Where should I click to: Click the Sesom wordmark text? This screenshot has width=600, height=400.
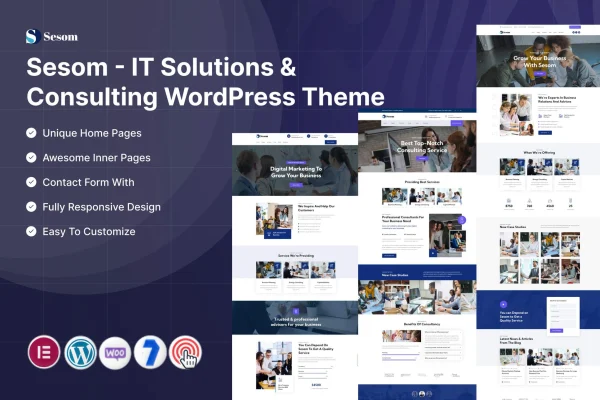point(60,37)
